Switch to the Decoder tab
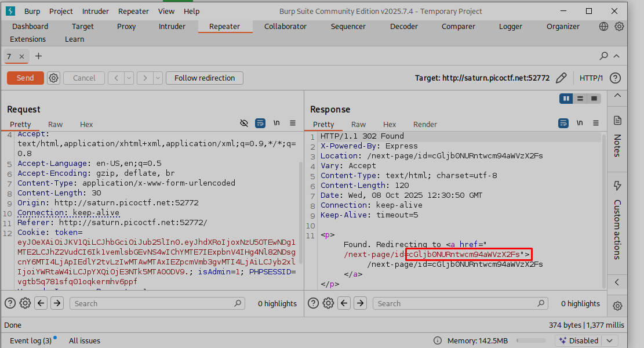 403,26
